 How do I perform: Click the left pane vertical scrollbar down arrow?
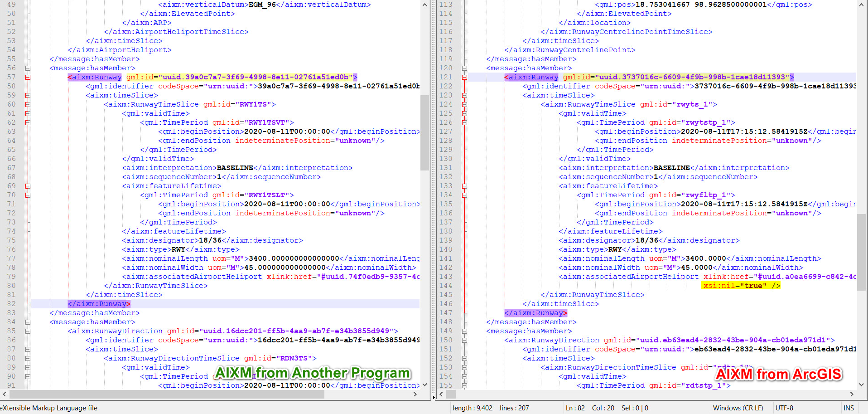coord(424,385)
